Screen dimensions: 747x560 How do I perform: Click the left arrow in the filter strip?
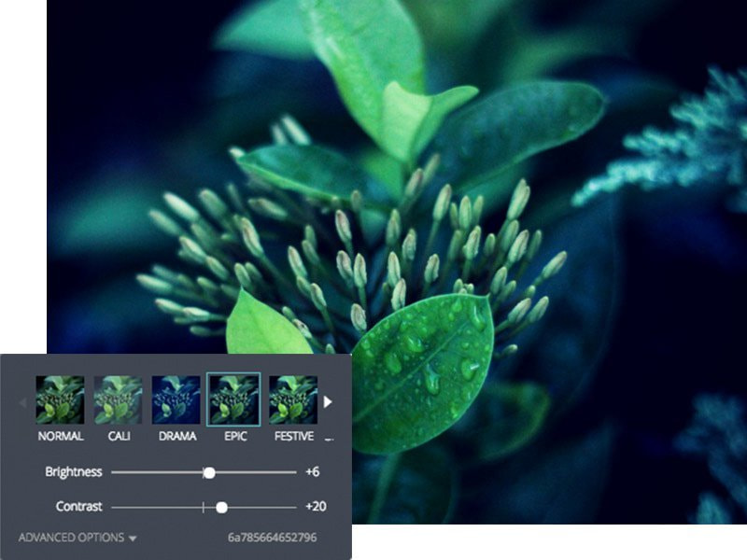click(x=21, y=403)
